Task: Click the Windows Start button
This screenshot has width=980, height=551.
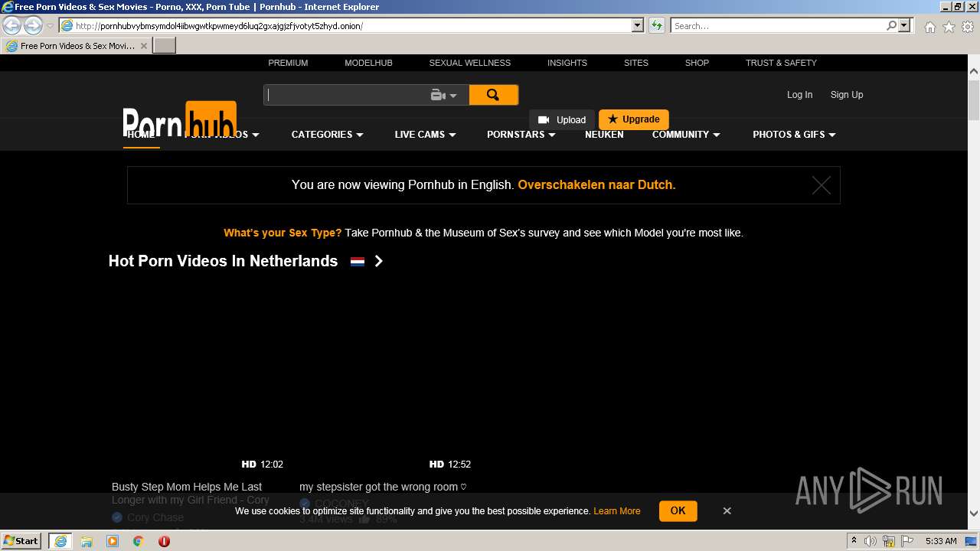Action: (x=21, y=541)
